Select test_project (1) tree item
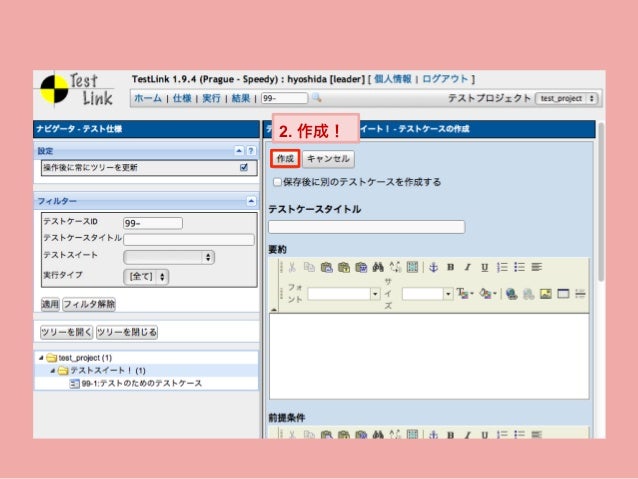This screenshot has height=479, width=638. point(85,358)
